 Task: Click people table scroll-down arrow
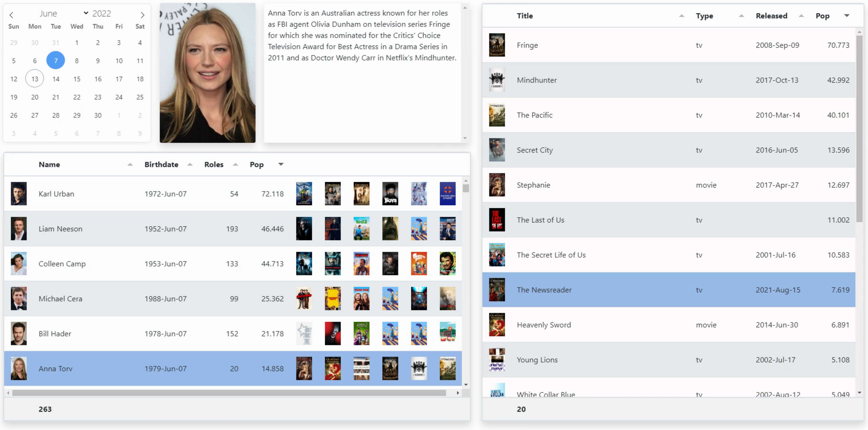466,385
